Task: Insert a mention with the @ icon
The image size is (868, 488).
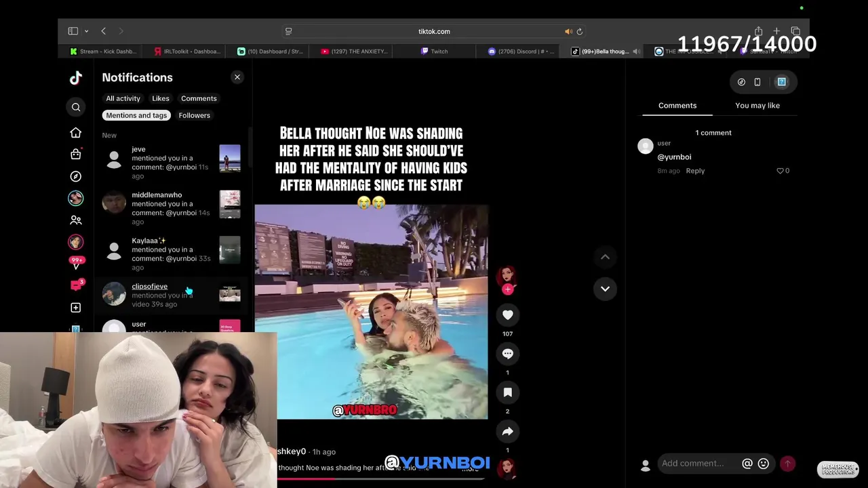Action: 747,464
